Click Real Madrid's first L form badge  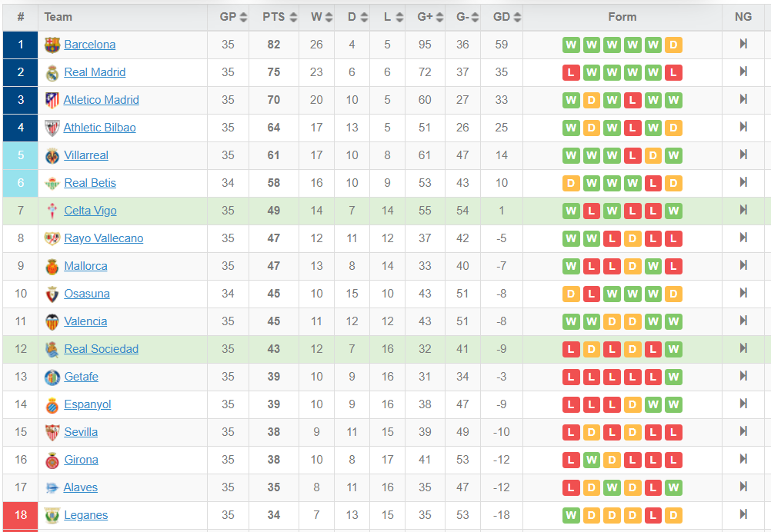[571, 73]
